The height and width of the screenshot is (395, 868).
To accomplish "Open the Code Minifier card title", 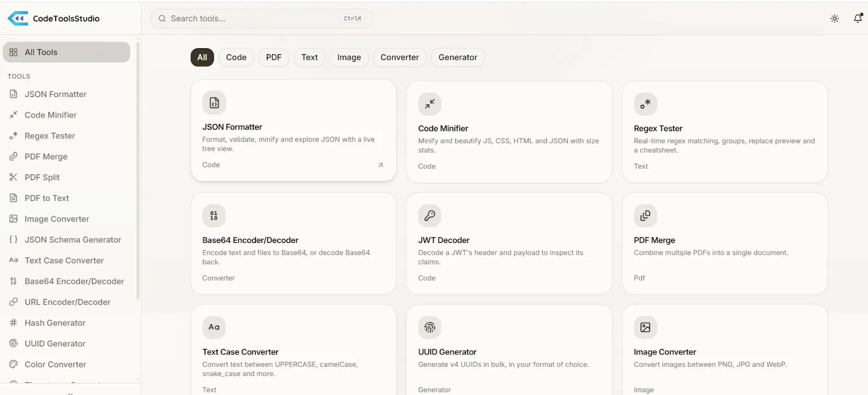I will coord(443,128).
